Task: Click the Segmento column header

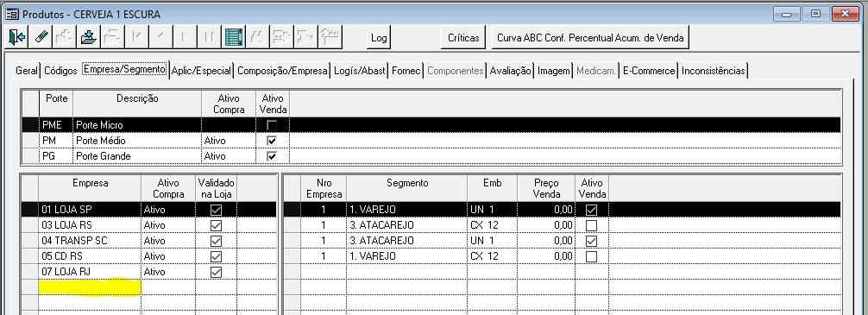Action: point(407,188)
